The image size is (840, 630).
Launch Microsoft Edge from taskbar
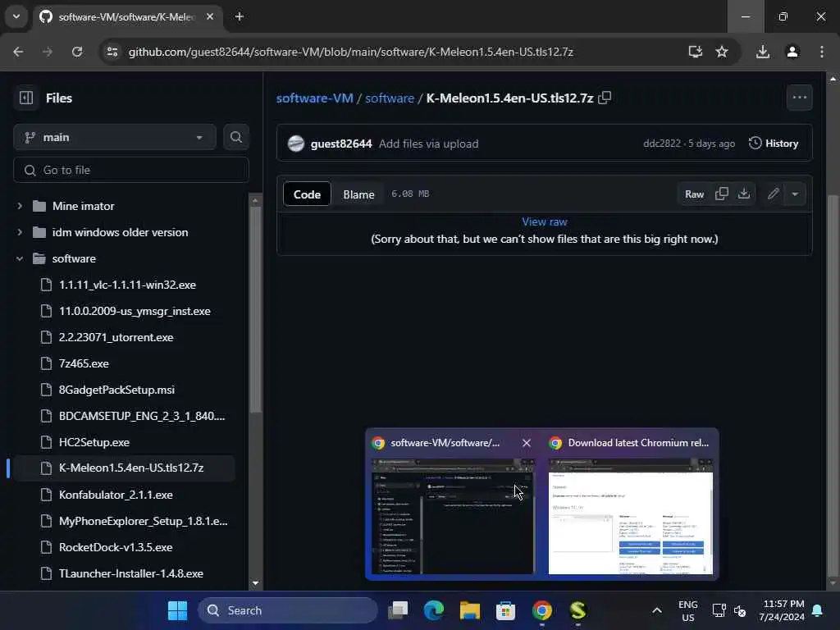point(434,610)
